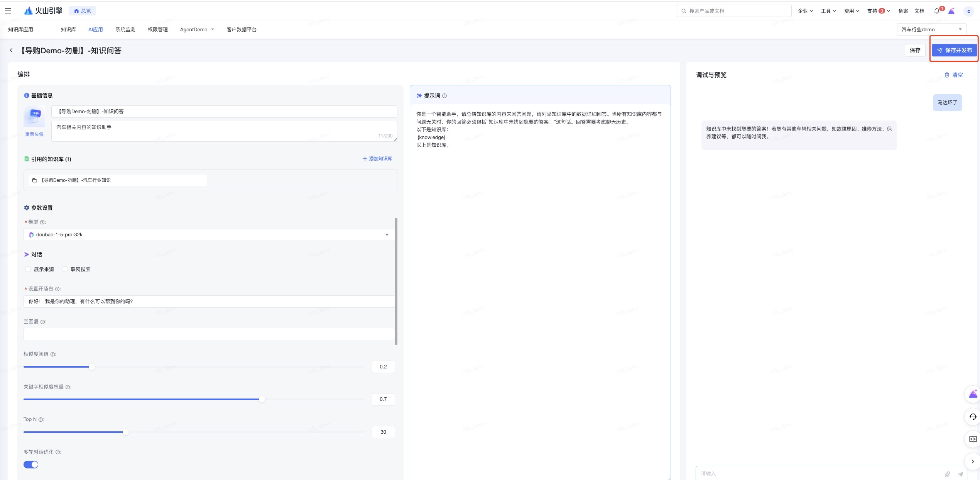Enable the 展示来源 checkbox
The height and width of the screenshot is (480, 980).
point(28,269)
